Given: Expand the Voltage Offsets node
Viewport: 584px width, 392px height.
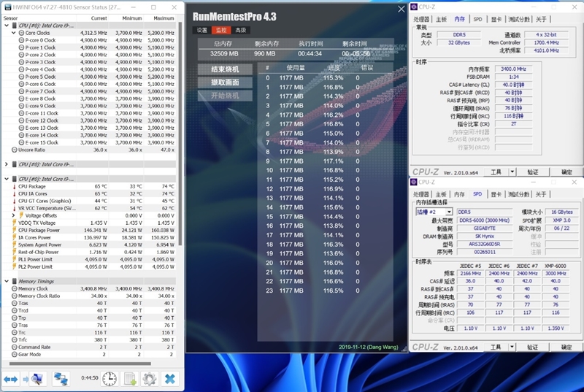Looking at the screenshot, I should (13, 215).
